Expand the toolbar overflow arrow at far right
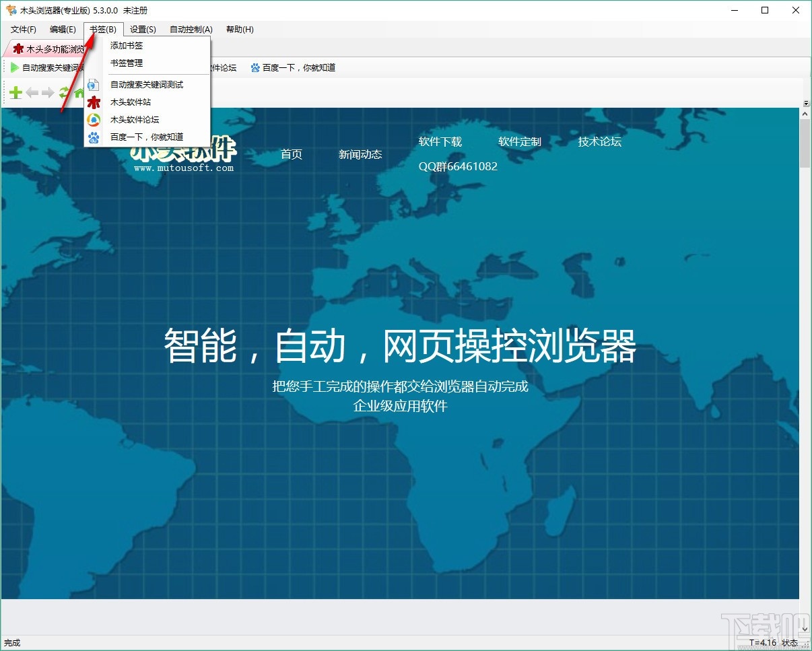The width and height of the screenshot is (812, 651). 806,103
